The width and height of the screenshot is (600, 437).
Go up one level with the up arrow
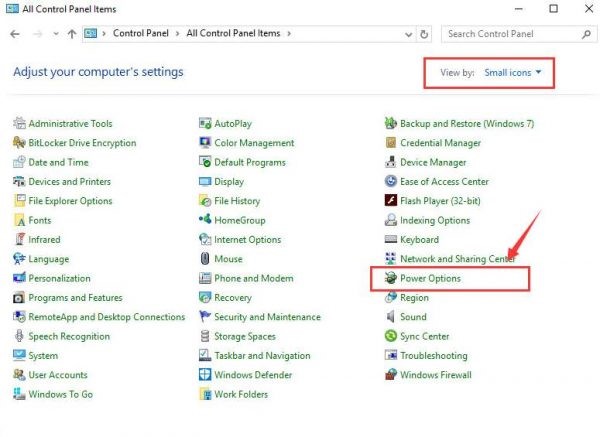71,34
